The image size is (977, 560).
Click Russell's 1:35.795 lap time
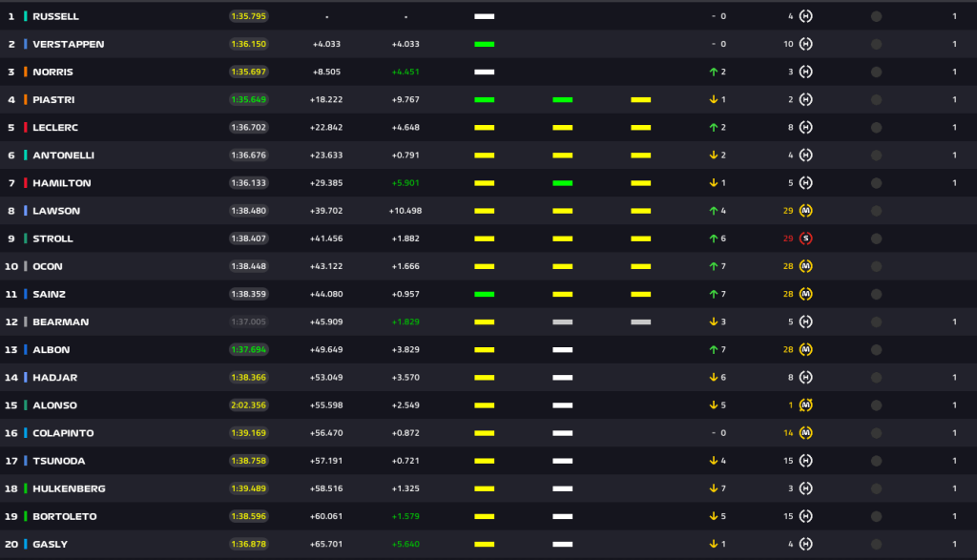click(x=249, y=16)
